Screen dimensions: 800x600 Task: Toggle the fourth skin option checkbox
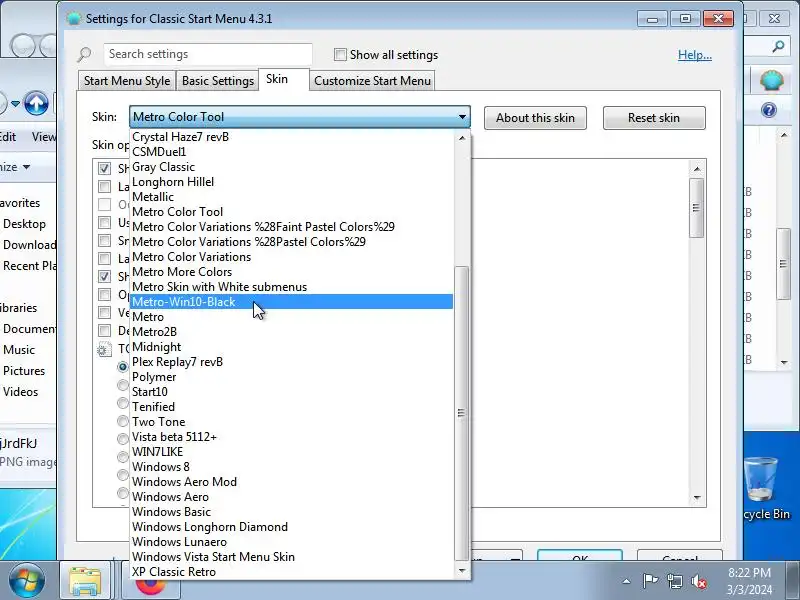[x=105, y=222]
